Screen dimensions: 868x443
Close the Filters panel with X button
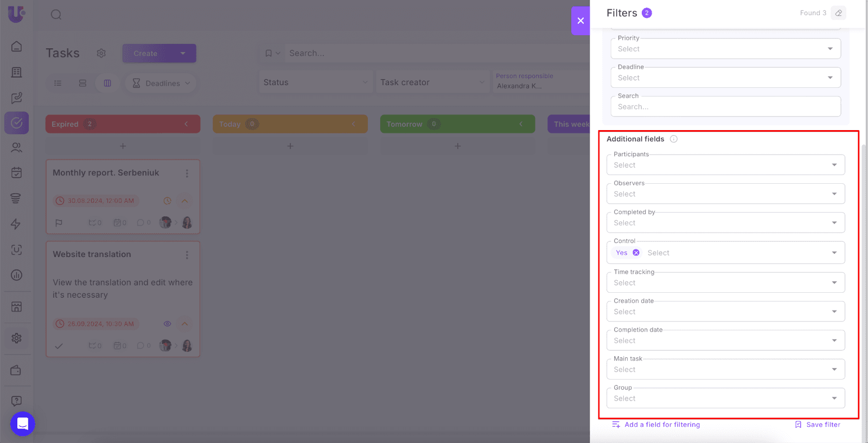(x=580, y=21)
